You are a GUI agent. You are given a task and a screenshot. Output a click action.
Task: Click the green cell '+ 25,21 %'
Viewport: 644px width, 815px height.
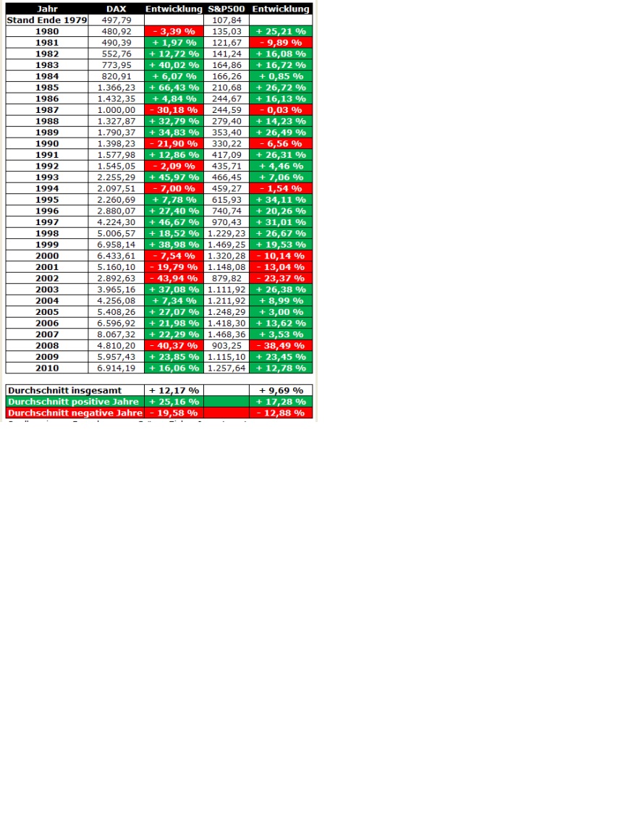coord(281,31)
